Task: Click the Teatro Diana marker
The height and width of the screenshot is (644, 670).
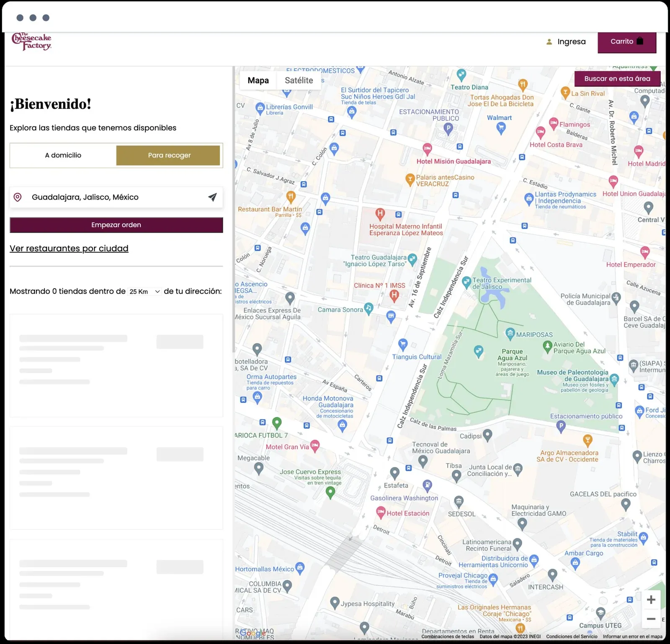Action: tap(461, 74)
